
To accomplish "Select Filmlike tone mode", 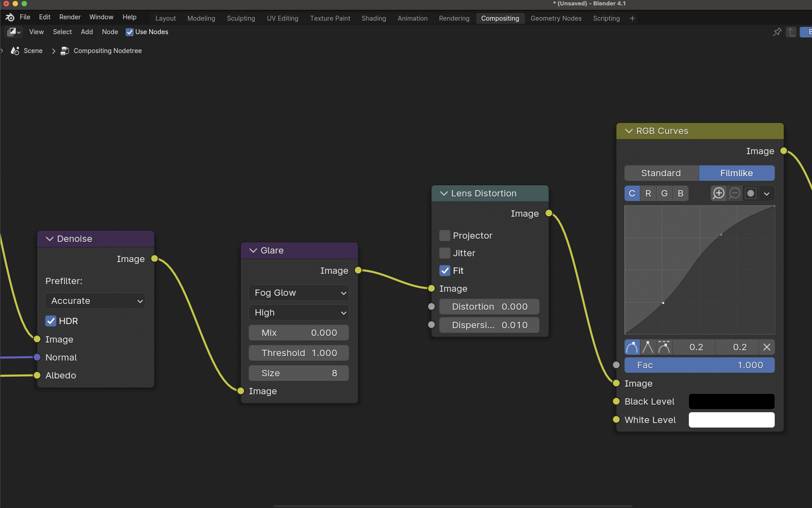I will (737, 173).
